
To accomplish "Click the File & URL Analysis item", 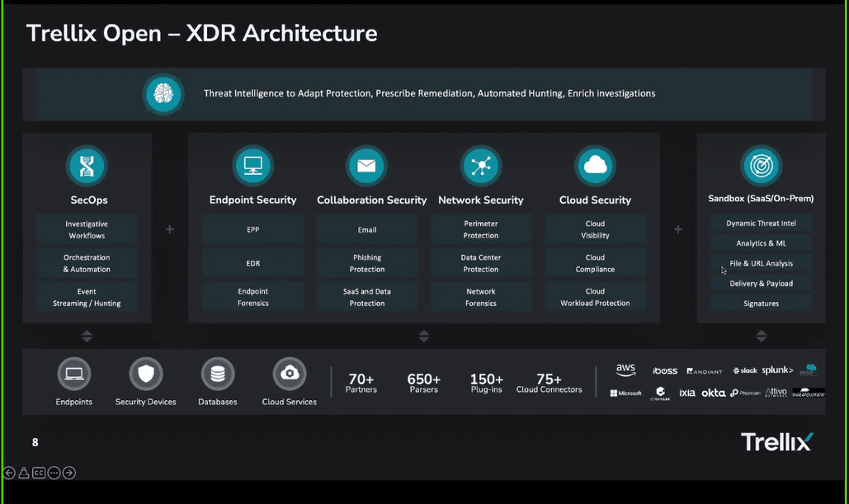I will (761, 263).
